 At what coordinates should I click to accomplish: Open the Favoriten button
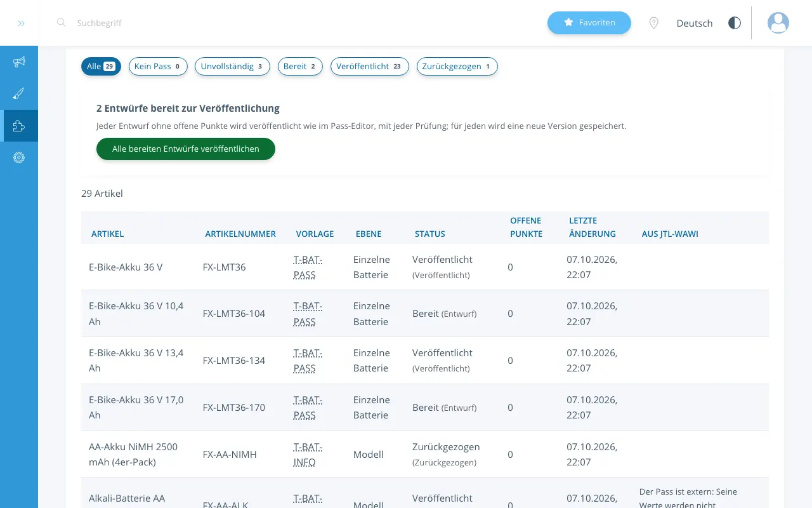pyautogui.click(x=589, y=23)
